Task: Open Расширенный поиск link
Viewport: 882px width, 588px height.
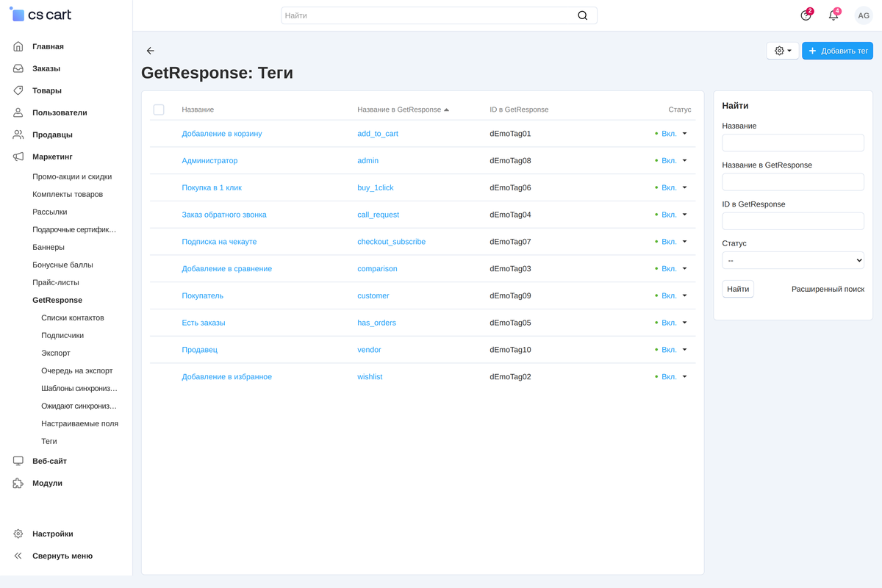Action: click(828, 289)
